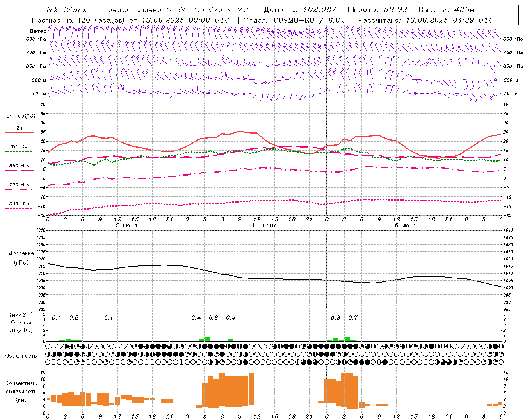Image resolution: width=525 pixels, height=420 pixels.
Task: Click the precipitation value "0.8"
Action: (x=213, y=318)
